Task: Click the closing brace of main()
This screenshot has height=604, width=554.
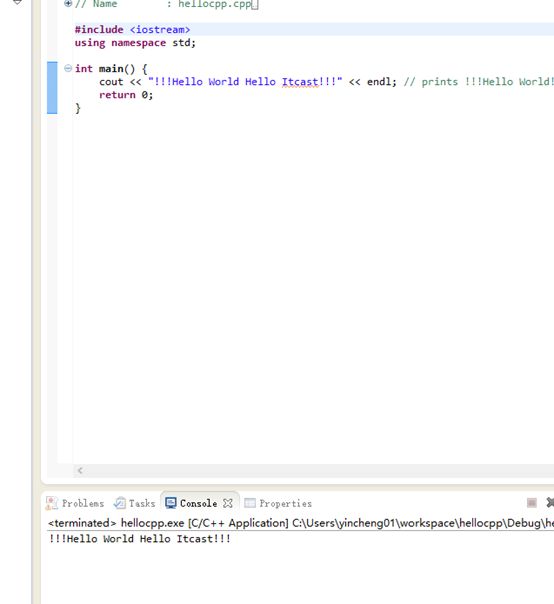Action: point(78,108)
